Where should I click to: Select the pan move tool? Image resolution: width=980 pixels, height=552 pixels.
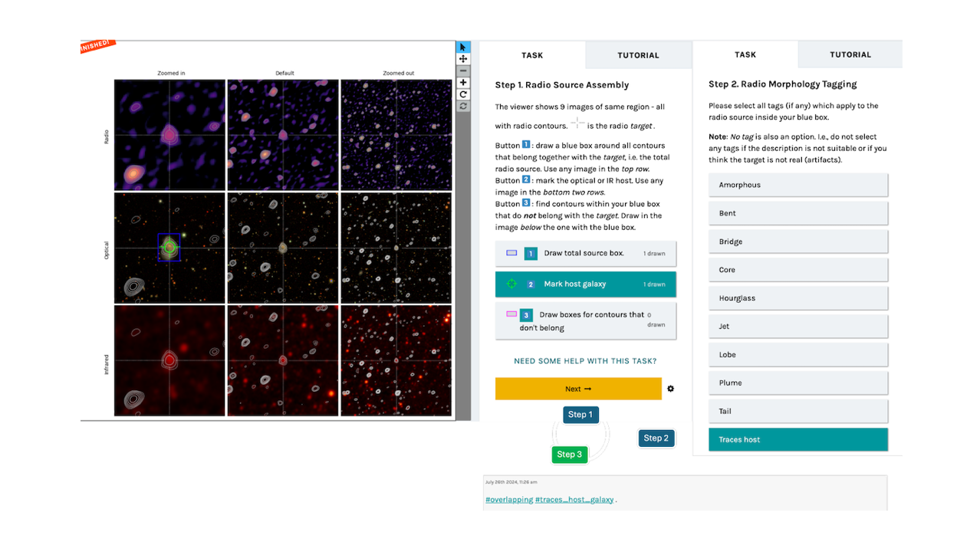point(463,59)
